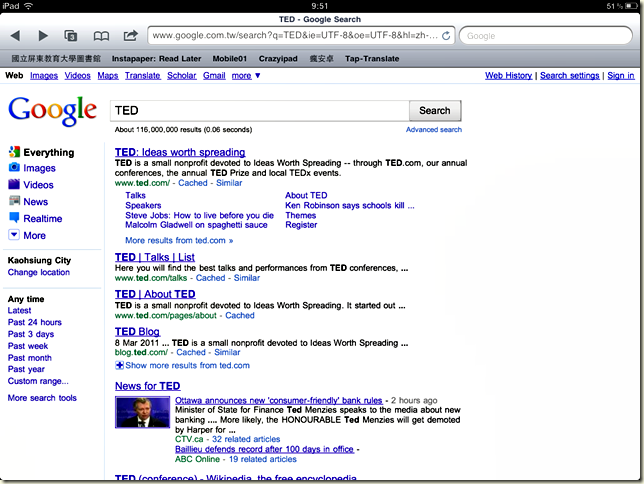Open 'Malcolm Gladwell on spaghetti sauce' link
Viewport: 644px width, 484px height.
(196, 225)
